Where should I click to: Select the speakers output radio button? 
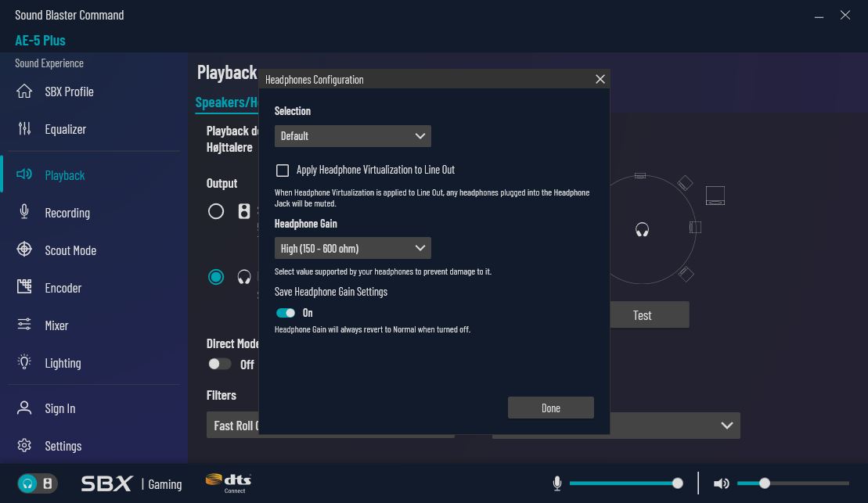[x=216, y=211]
